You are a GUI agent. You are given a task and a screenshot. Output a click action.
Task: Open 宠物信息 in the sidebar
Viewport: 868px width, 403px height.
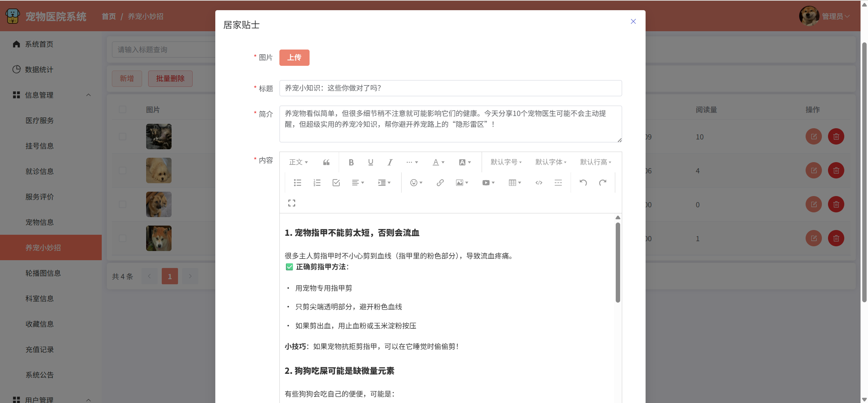40,222
